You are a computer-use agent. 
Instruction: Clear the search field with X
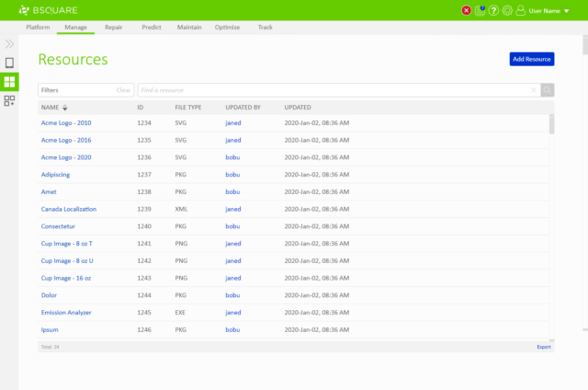coord(534,90)
